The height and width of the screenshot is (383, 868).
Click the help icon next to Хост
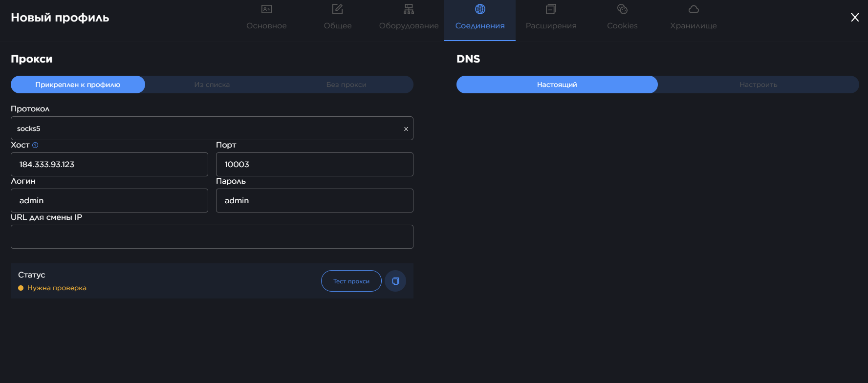(x=35, y=145)
